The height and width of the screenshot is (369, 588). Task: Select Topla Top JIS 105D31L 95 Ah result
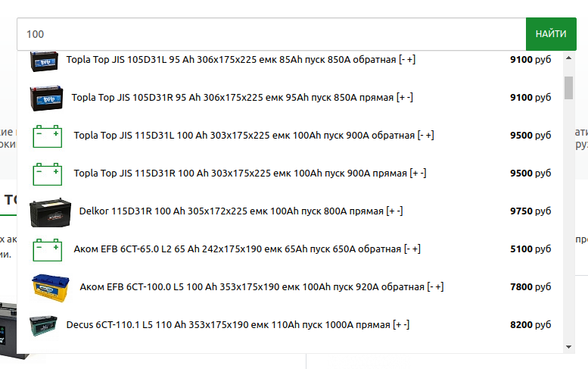[x=241, y=60]
